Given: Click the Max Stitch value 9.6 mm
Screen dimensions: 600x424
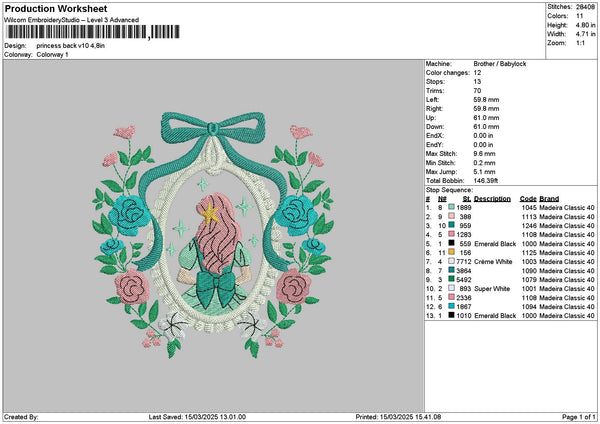Looking at the screenshot, I should [x=484, y=154].
